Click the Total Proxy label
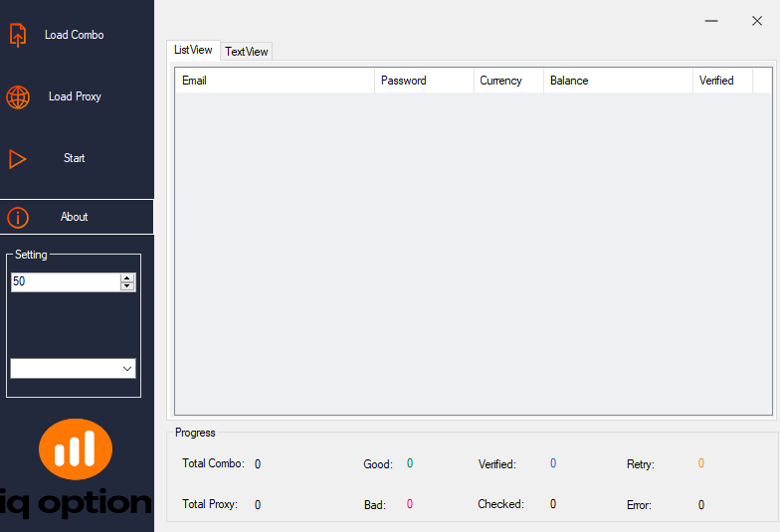The width and height of the screenshot is (780, 532). click(x=210, y=504)
